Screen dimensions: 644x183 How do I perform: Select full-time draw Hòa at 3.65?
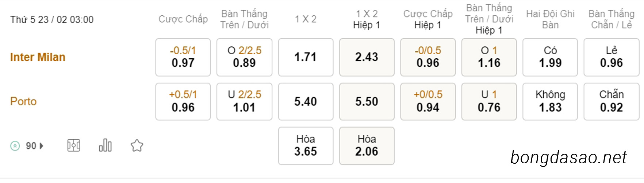click(x=306, y=146)
